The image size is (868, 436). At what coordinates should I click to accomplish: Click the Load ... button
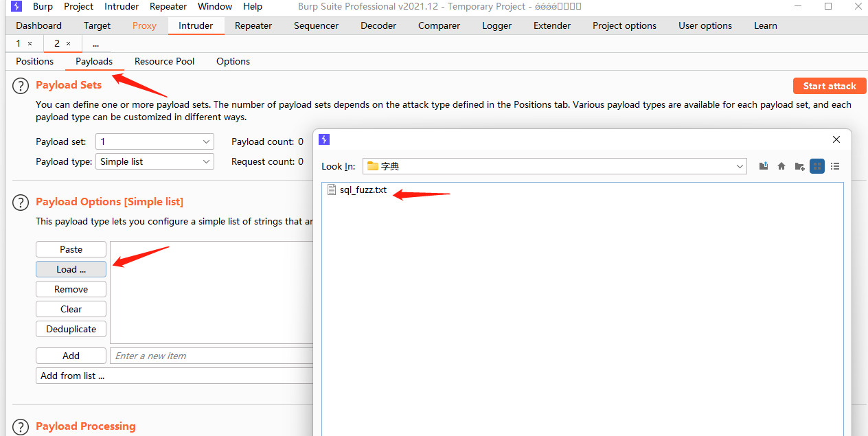point(71,269)
